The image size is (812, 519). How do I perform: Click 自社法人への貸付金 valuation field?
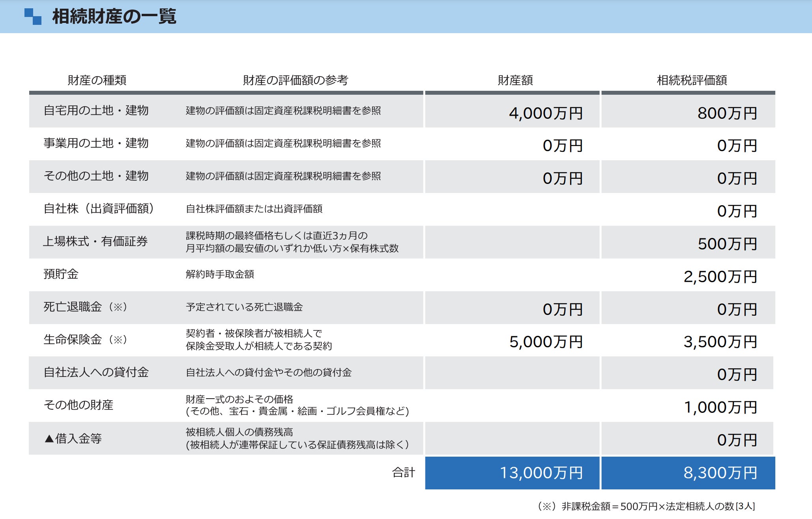[x=736, y=374]
